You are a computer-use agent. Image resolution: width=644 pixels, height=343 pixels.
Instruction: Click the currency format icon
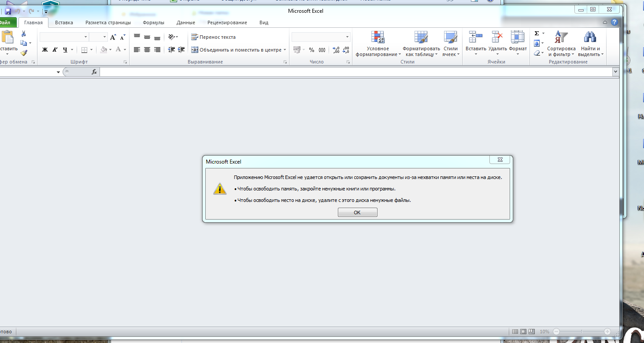coord(297,50)
